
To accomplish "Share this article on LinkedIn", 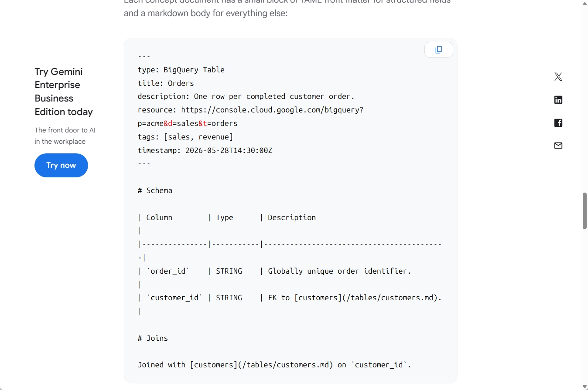I will (558, 100).
